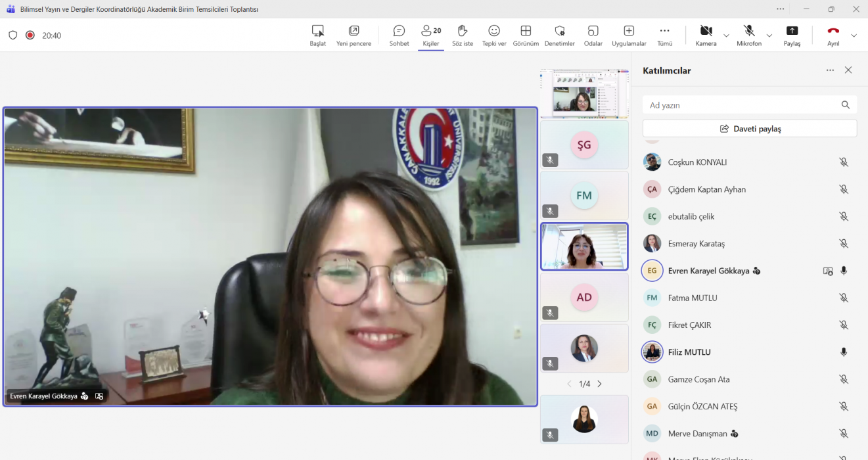This screenshot has width=868, height=460.
Task: Open Denetimler moderation controls
Action: (x=559, y=35)
